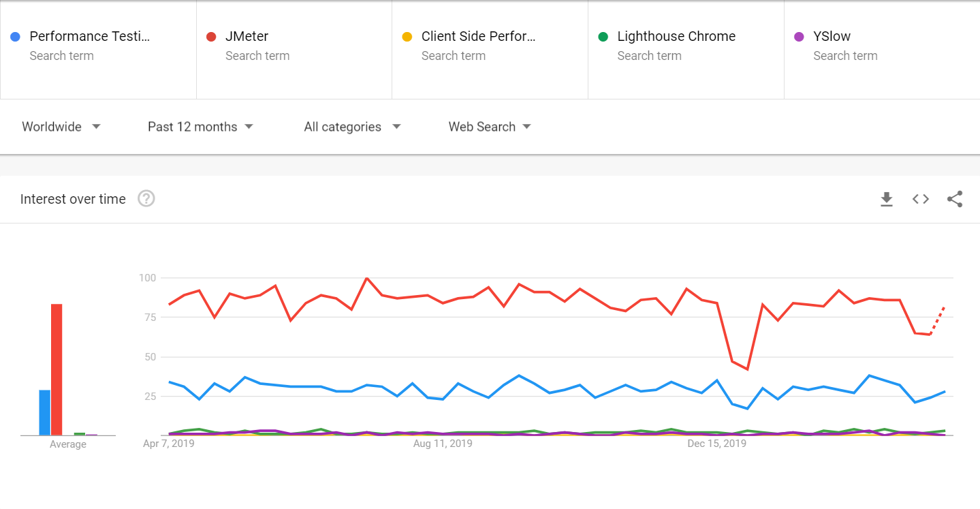Click the purple YSlow indicator dot

800,36
